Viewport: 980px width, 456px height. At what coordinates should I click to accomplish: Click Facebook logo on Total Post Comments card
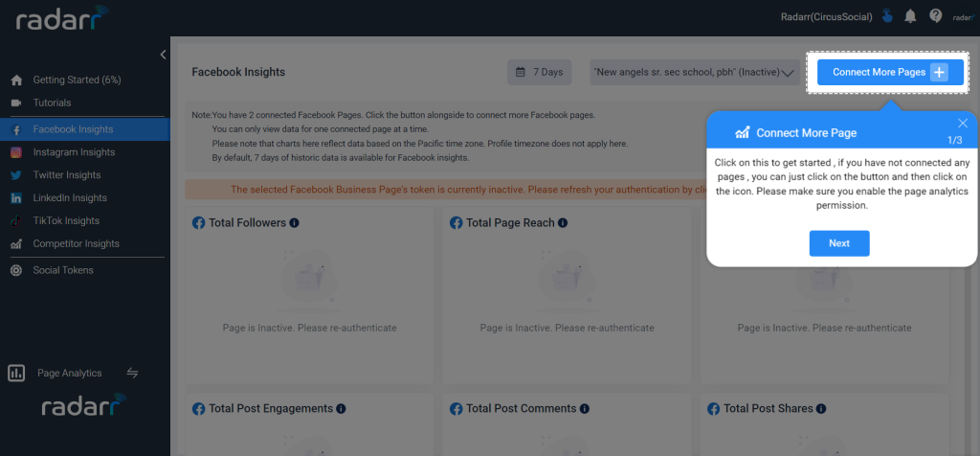[457, 408]
